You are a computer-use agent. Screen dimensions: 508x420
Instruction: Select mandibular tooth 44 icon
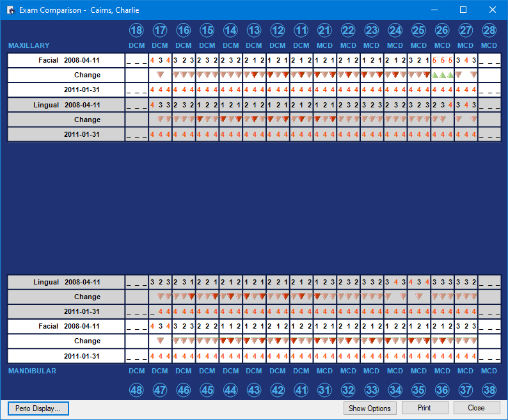pyautogui.click(x=230, y=390)
